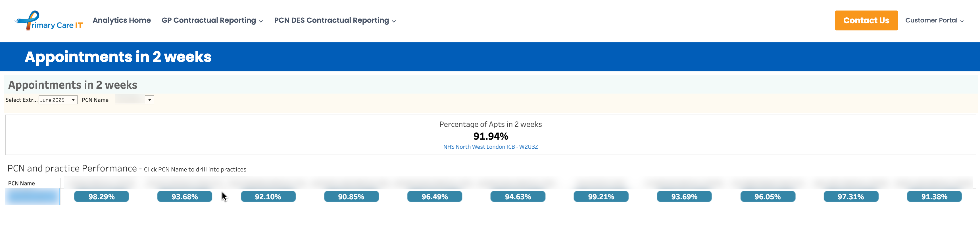This screenshot has width=980, height=240.
Task: Expand PCN DES Contractual Reporting menu
Action: click(x=334, y=20)
